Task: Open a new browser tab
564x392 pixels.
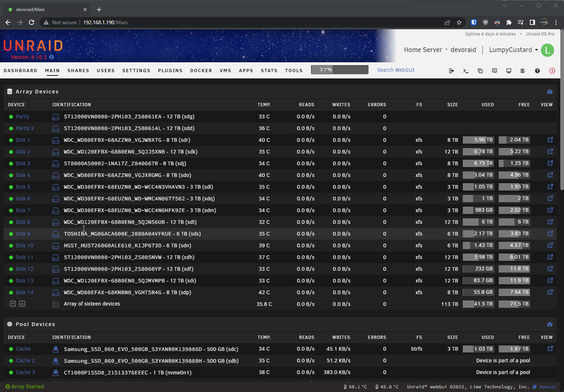Action: 99,10
